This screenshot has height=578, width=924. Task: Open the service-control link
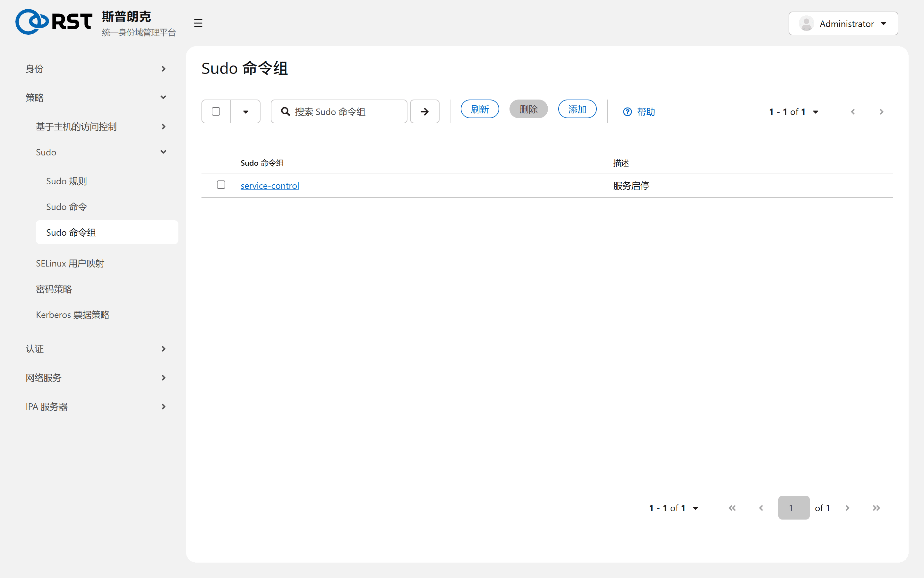point(269,185)
